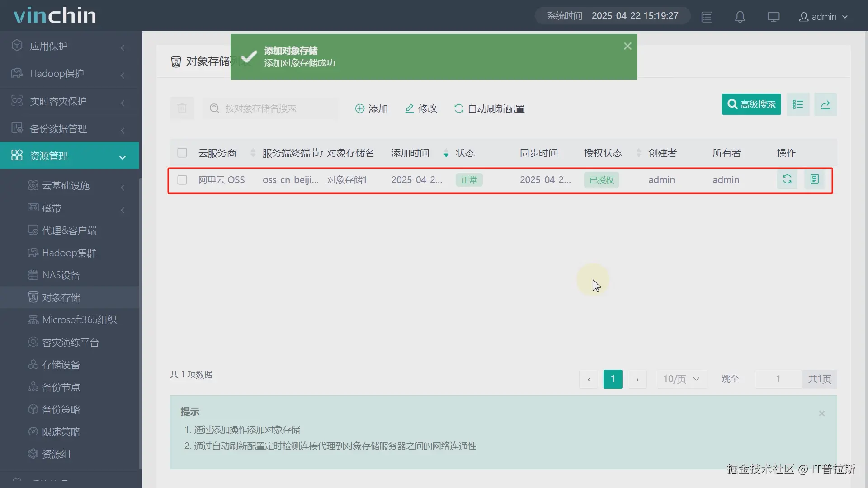This screenshot has width=868, height=488.
Task: Open the admin user dropdown
Action: [823, 17]
